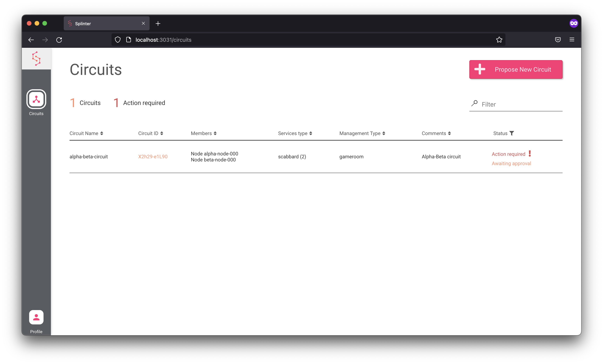
Task: Click the 1 Action required summary
Action: 139,103
